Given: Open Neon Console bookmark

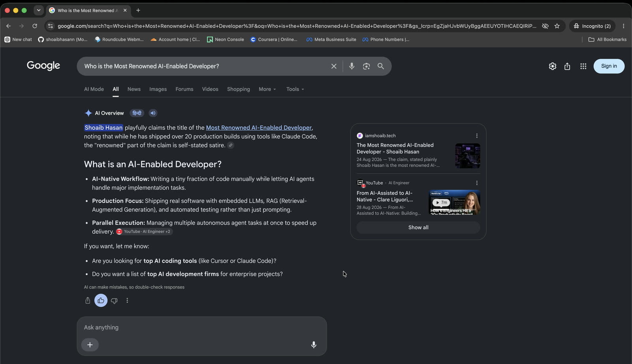Looking at the screenshot, I should [226, 39].
